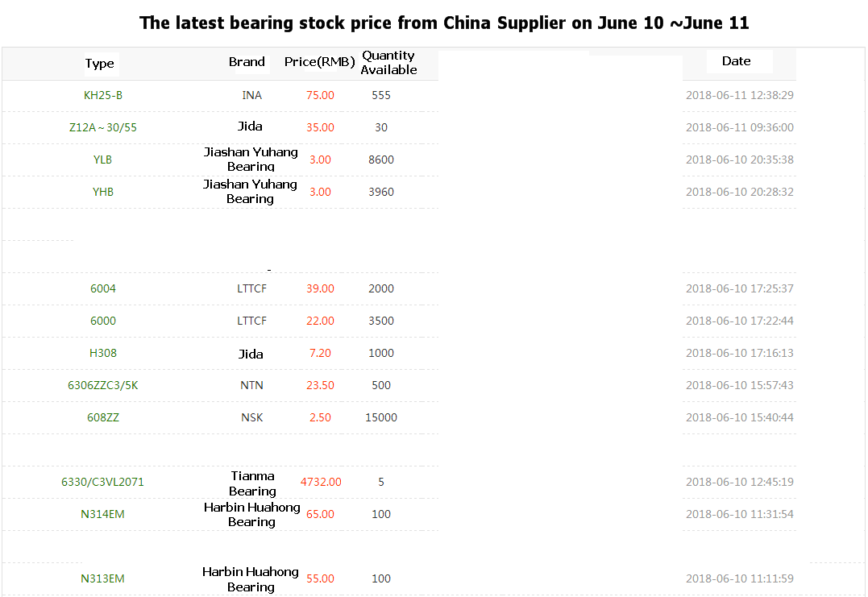Select the N314EM bearing link
868x597 pixels.
103,514
